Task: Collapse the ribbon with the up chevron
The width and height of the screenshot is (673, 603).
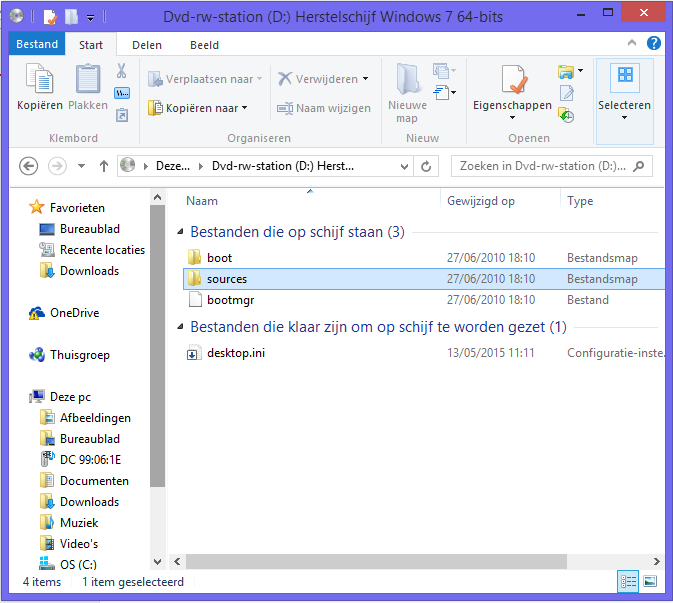Action: tap(632, 42)
